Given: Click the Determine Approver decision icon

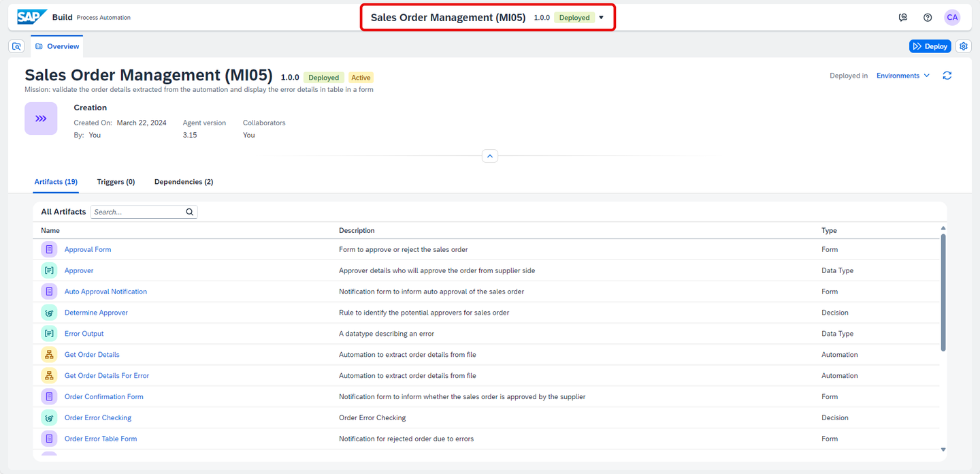Looking at the screenshot, I should (49, 313).
